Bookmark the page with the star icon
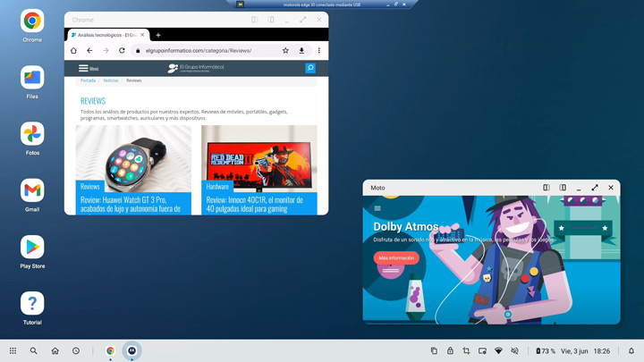The width and height of the screenshot is (644, 362). [x=285, y=50]
